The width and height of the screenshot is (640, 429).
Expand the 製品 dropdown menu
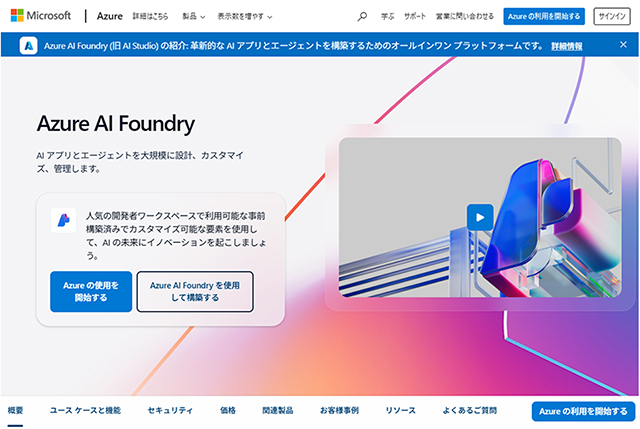193,16
